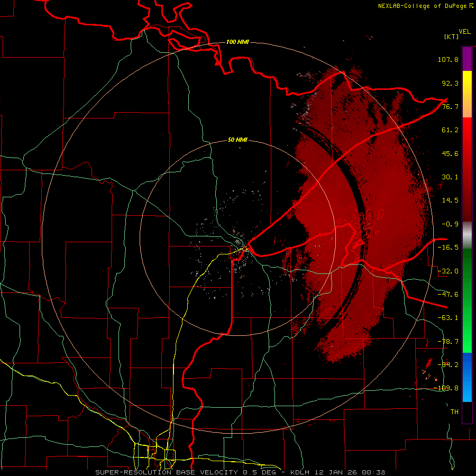Click the 100 NMI range ring label
The image size is (476, 476).
click(x=237, y=42)
